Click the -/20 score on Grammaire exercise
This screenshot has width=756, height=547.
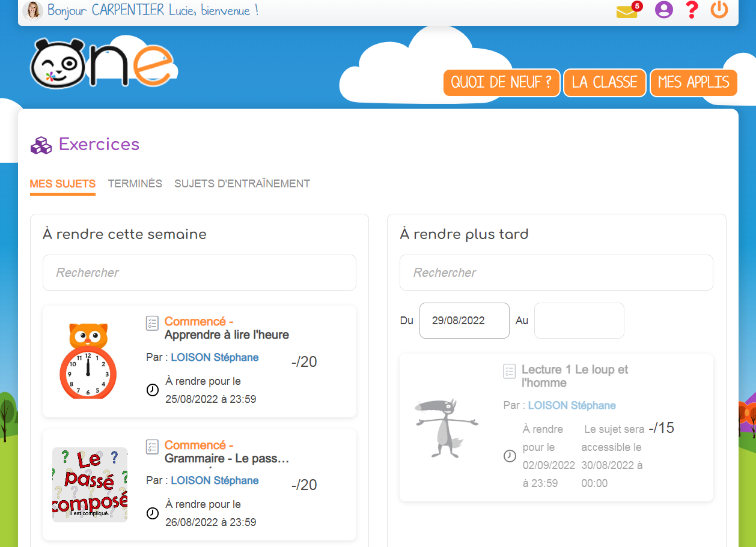pyautogui.click(x=304, y=485)
